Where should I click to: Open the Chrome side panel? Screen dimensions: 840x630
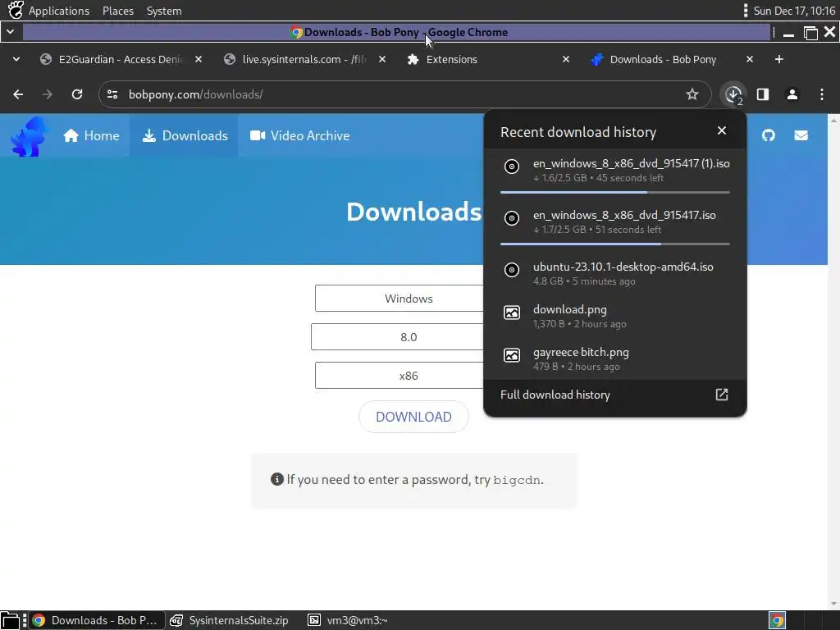pos(763,95)
